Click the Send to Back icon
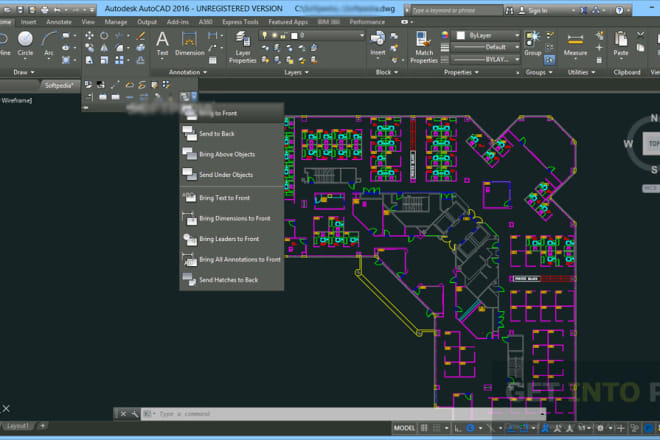Image resolution: width=660 pixels, height=440 pixels. tap(189, 133)
